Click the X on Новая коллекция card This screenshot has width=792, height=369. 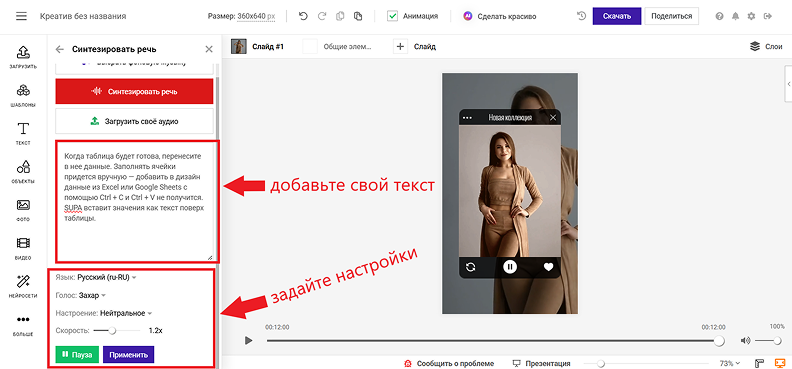coord(553,118)
